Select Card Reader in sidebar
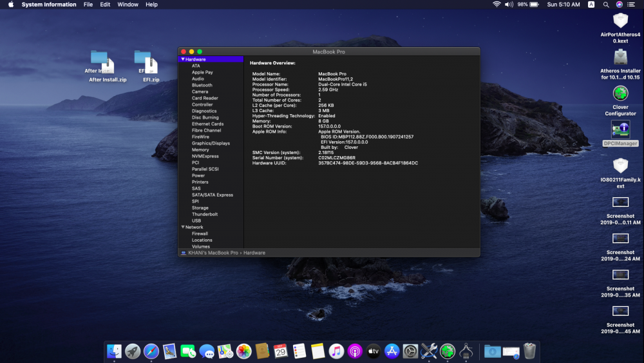 [x=205, y=98]
